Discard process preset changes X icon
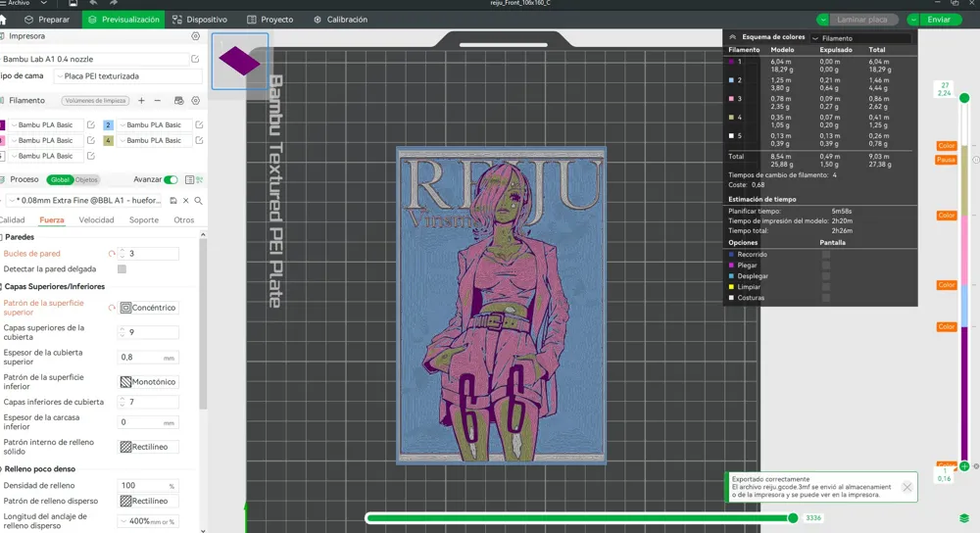Screen dimensions: 980x533 point(185,201)
